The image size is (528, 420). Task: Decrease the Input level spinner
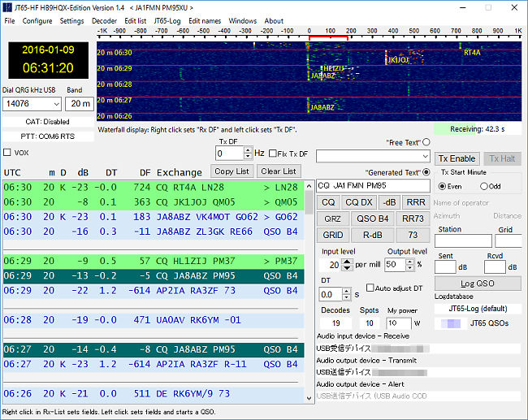coord(347,268)
